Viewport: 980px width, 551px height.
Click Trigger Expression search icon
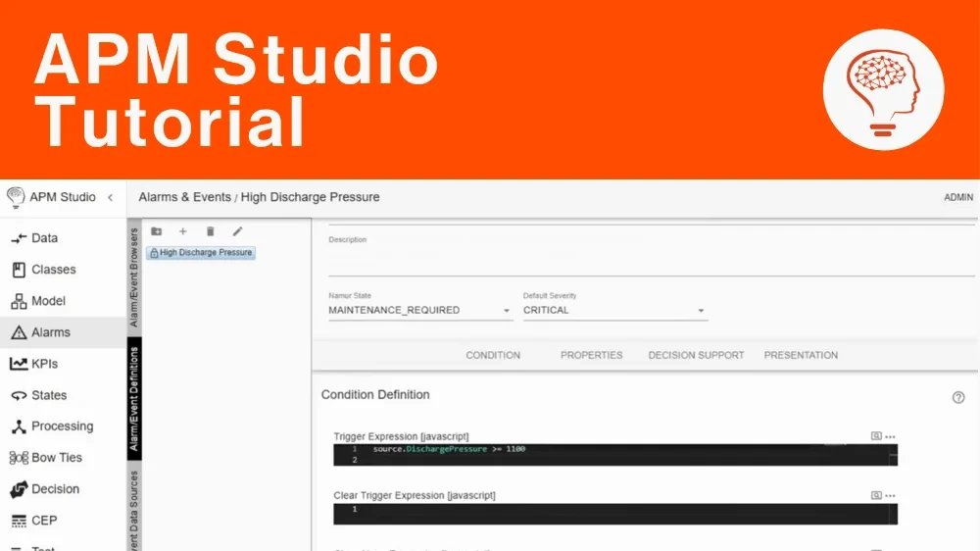click(876, 436)
